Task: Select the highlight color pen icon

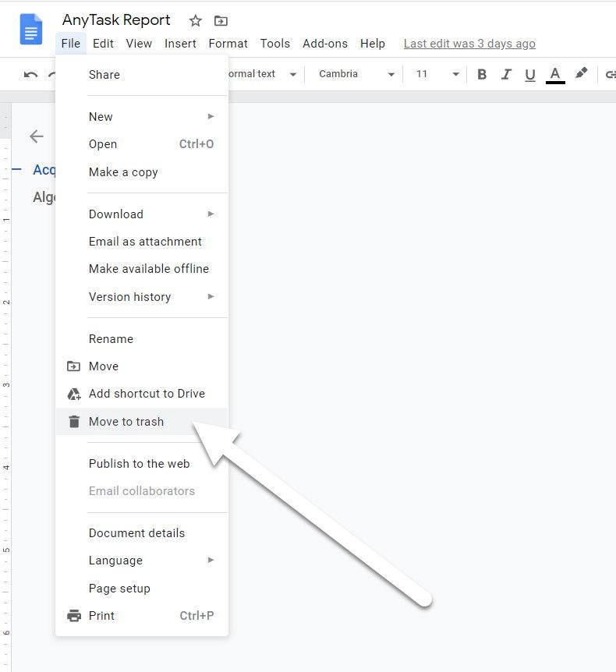Action: click(581, 73)
